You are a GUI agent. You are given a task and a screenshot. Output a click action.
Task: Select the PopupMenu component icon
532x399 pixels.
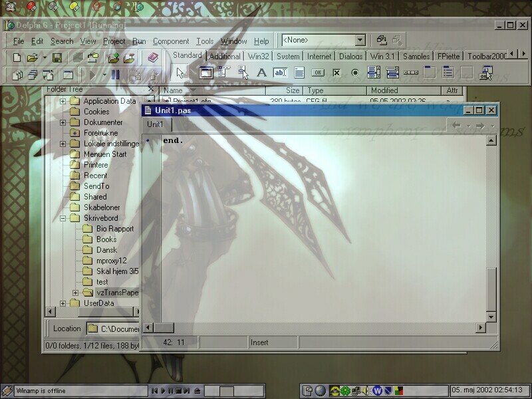click(243, 72)
